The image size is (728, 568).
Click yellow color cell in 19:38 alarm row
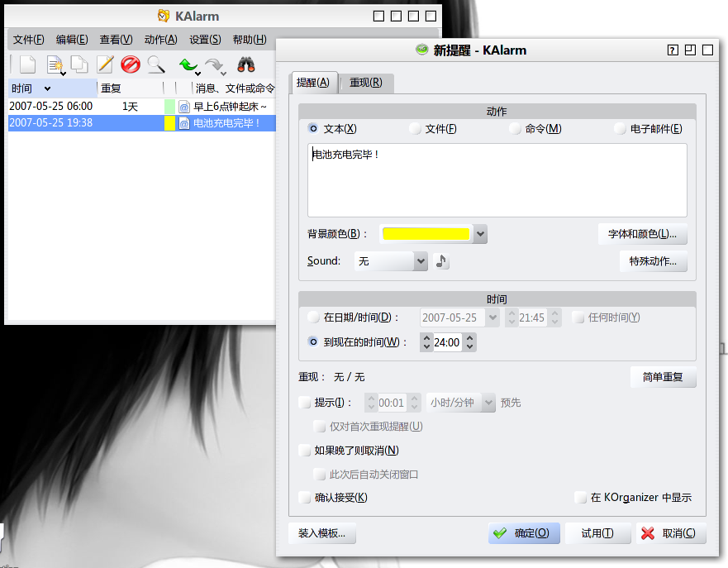tap(169, 123)
